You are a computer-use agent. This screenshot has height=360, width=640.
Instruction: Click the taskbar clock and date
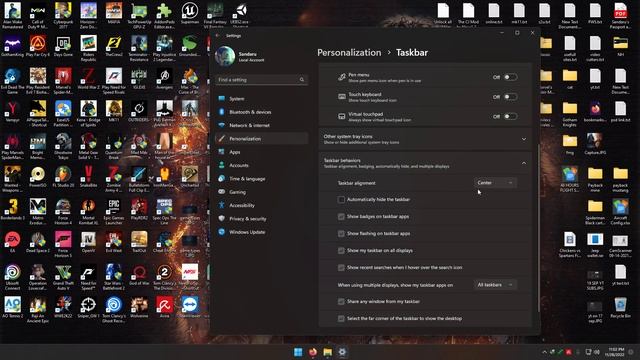coord(616,352)
